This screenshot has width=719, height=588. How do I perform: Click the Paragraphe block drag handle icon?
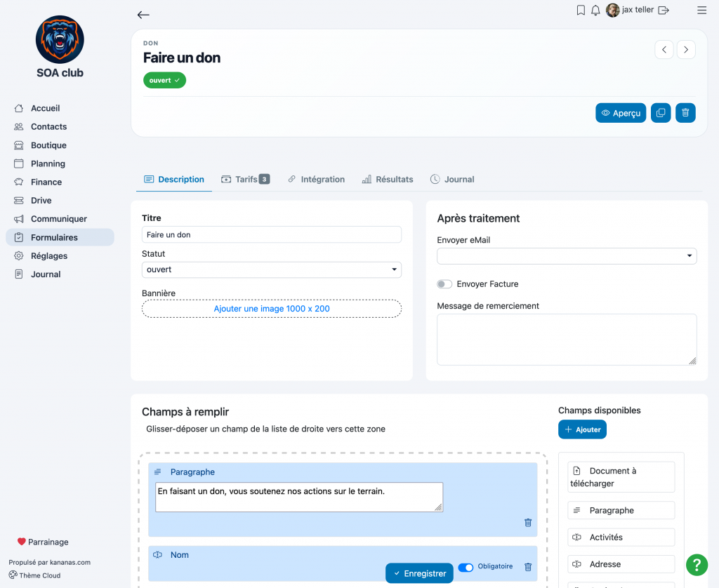[158, 472]
